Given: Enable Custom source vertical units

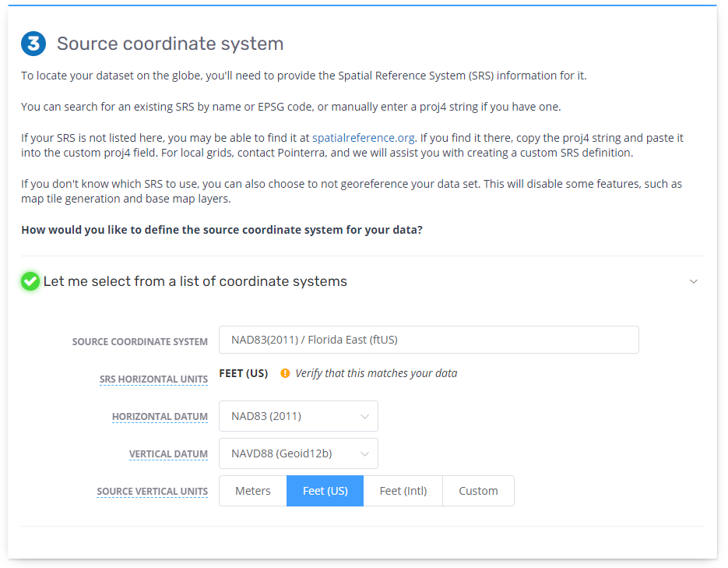Looking at the screenshot, I should pyautogui.click(x=478, y=491).
